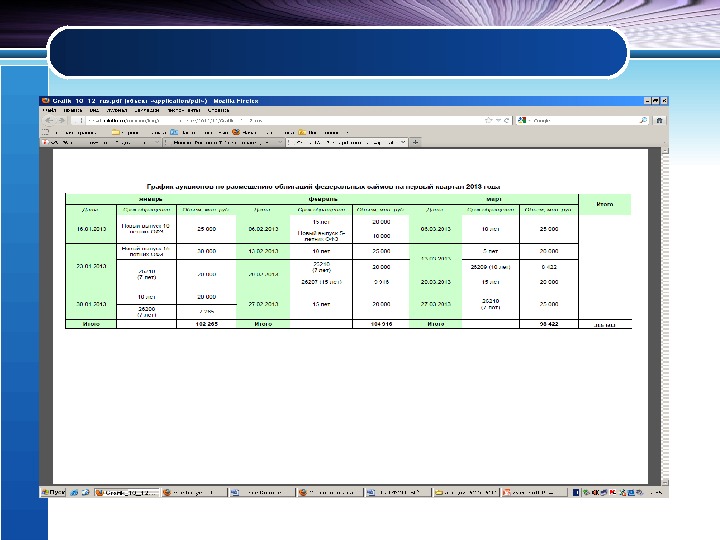This screenshot has width=720, height=540.
Task: Open the Правка menu
Action: click(x=73, y=110)
